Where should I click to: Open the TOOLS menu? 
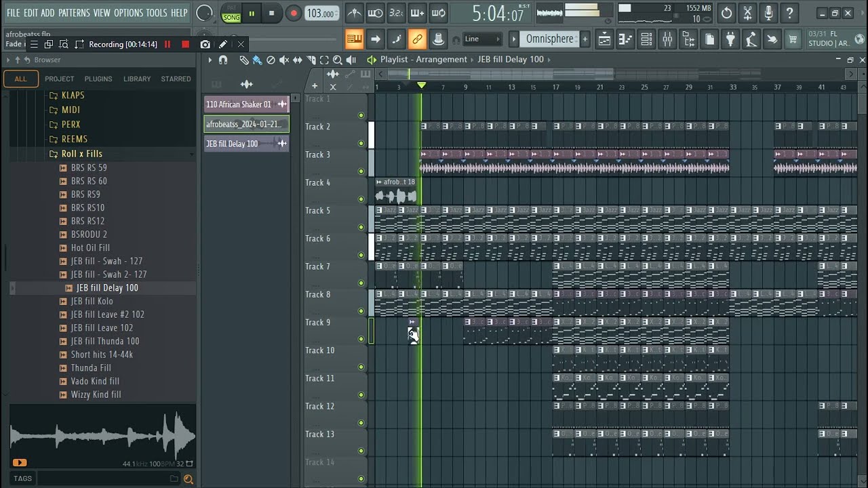tap(157, 13)
